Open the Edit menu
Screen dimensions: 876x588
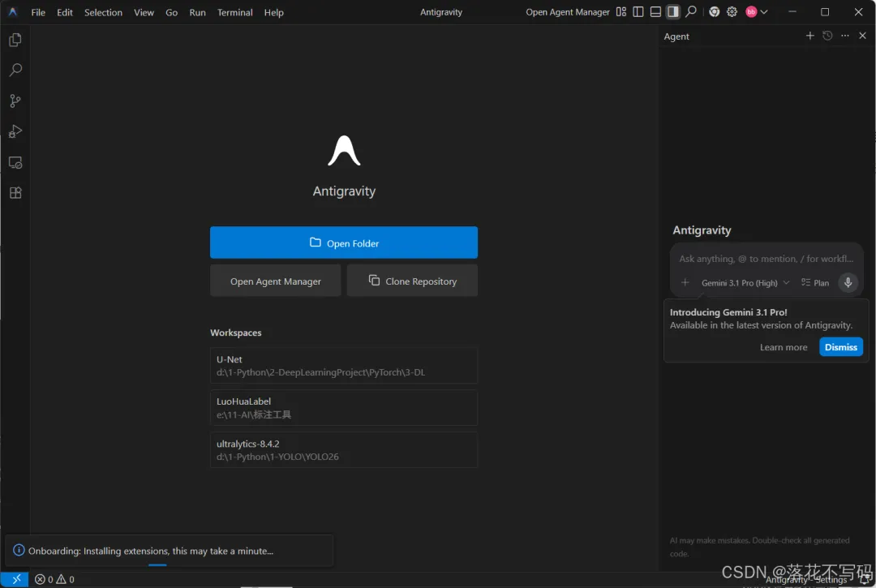pyautogui.click(x=65, y=12)
